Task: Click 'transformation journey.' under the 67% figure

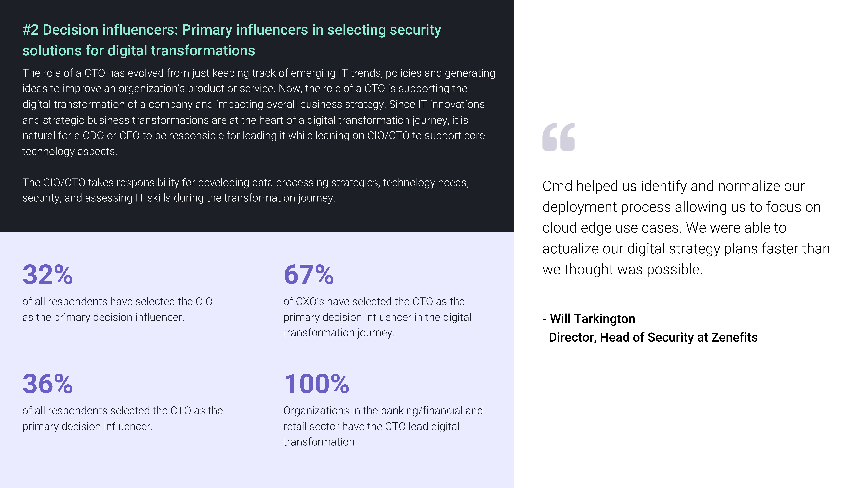Action: click(339, 333)
